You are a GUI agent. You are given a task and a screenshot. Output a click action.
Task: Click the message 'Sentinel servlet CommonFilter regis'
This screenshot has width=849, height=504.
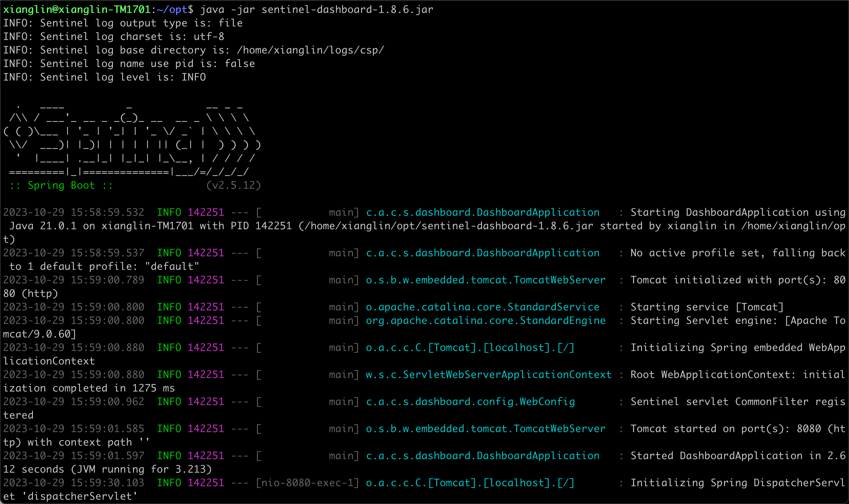pyautogui.click(x=738, y=402)
